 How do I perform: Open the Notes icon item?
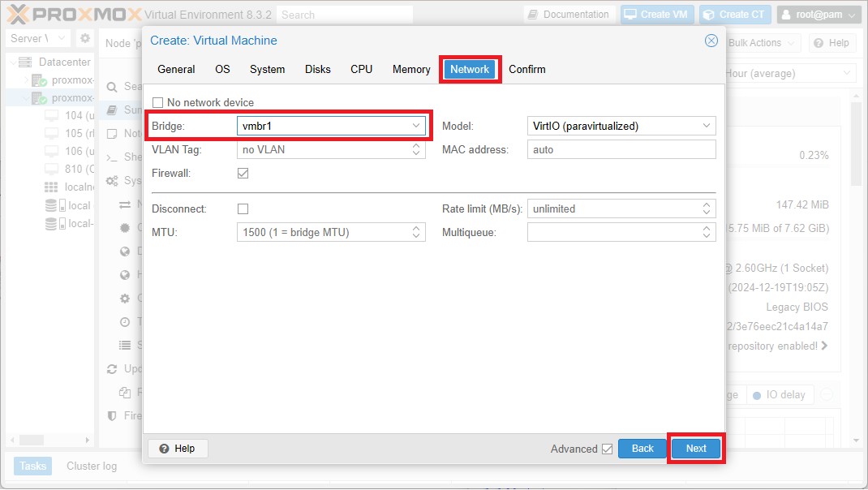coord(112,133)
